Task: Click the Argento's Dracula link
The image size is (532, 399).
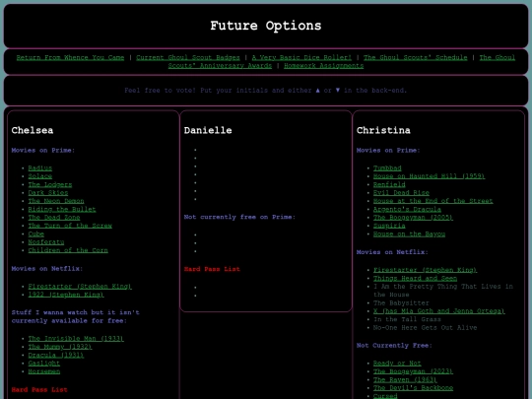Action: pyautogui.click(x=407, y=209)
